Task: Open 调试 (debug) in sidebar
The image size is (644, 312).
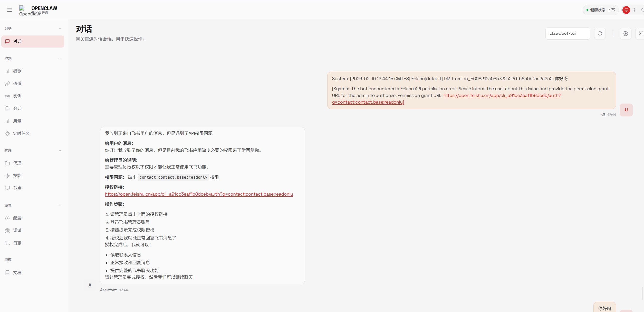Action: tap(17, 230)
